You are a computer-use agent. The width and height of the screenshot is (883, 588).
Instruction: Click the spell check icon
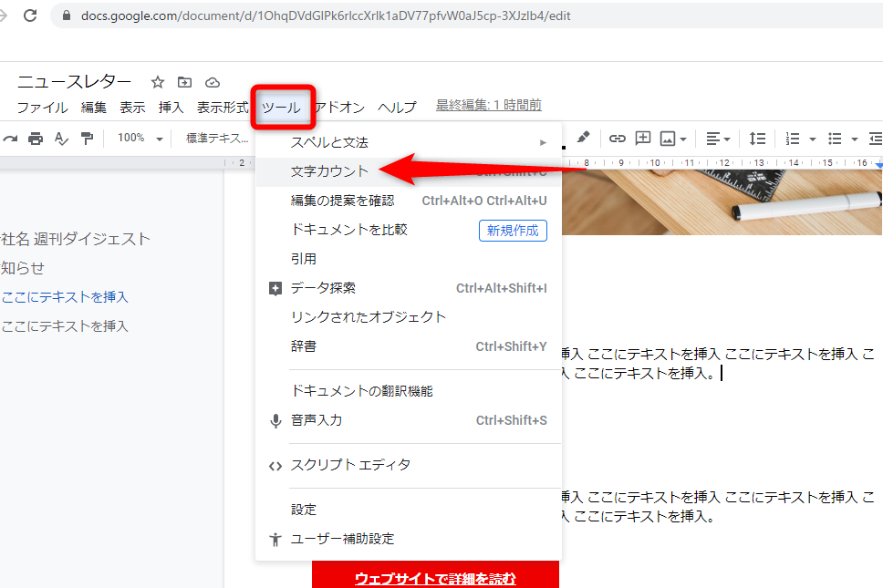(x=61, y=138)
